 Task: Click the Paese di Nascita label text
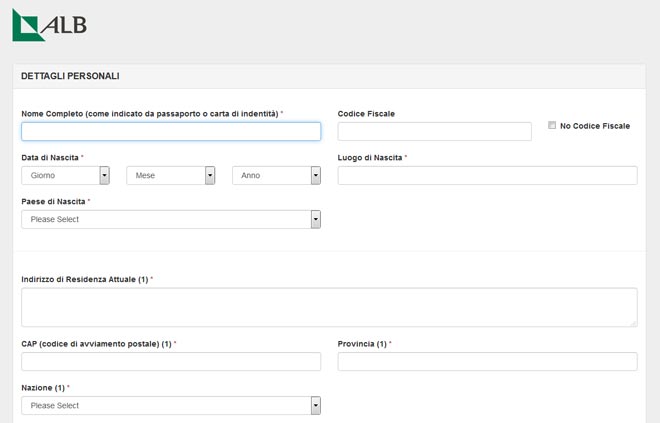tap(53, 201)
